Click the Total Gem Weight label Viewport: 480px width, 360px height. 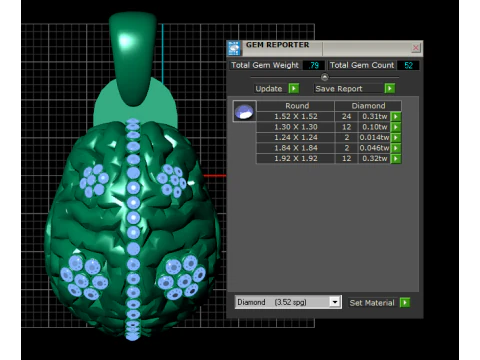(x=265, y=65)
